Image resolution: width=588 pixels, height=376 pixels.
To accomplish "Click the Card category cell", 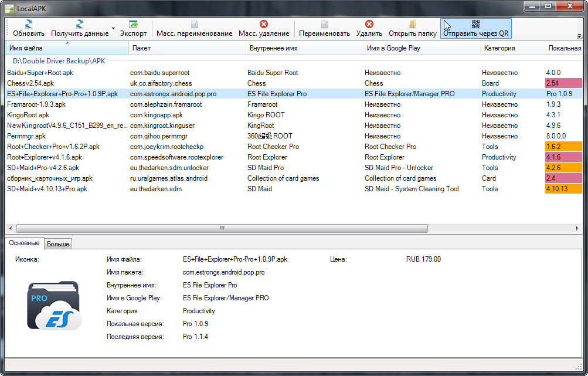I will pyautogui.click(x=488, y=178).
